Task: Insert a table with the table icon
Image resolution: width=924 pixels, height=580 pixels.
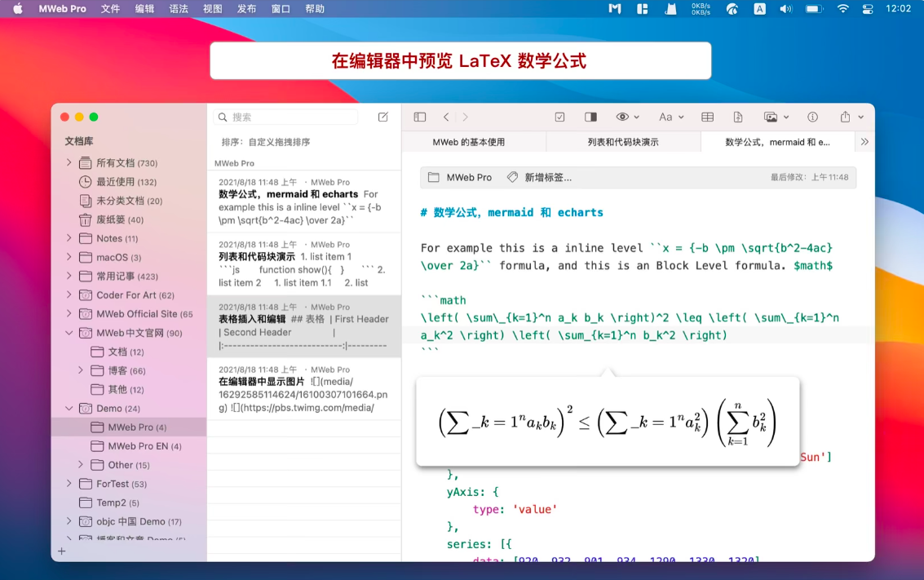Action: click(x=708, y=117)
